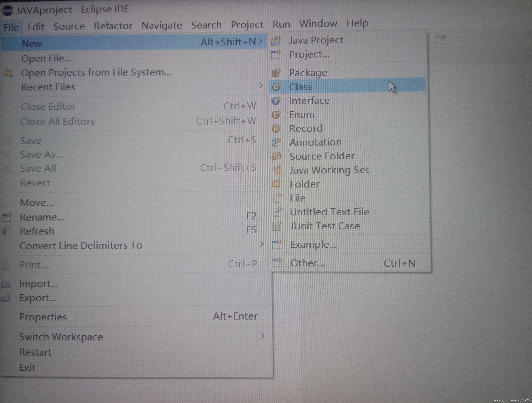532x403 pixels.
Task: Click the Record icon
Action: [276, 128]
